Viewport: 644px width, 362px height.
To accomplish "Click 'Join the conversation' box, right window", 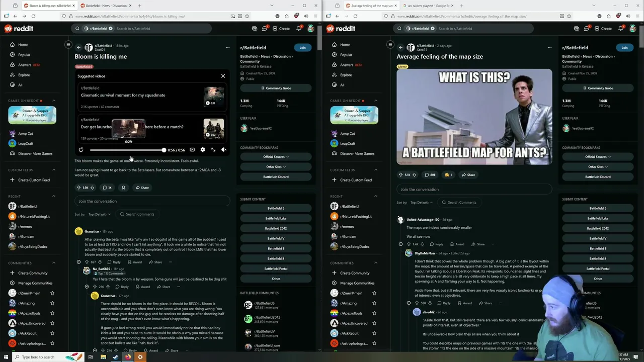I will 474,190.
